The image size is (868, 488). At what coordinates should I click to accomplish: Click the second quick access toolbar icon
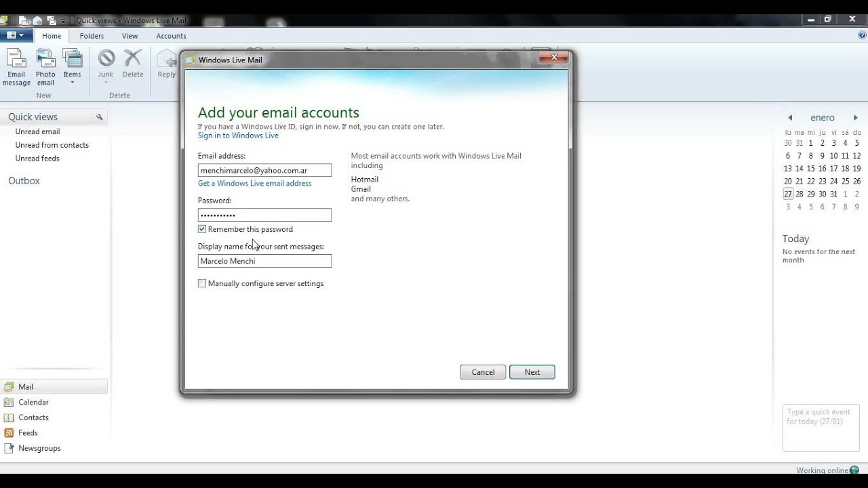pyautogui.click(x=38, y=21)
